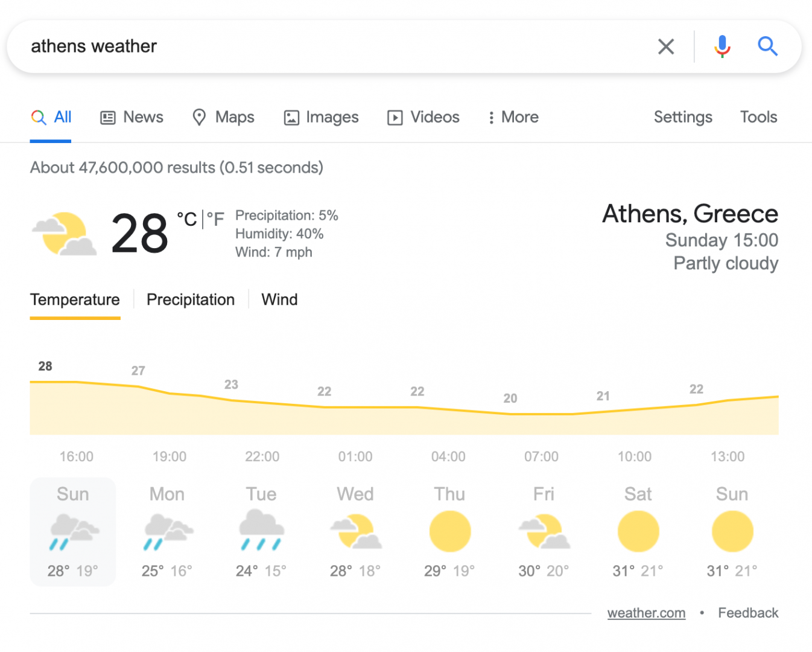812x652 pixels.
Task: Open the weather.com source link
Action: click(646, 613)
